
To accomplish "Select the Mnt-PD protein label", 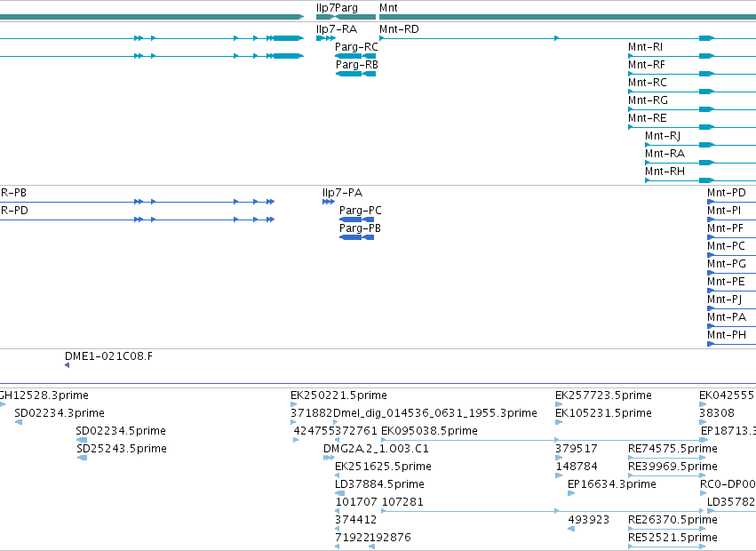I will [726, 193].
